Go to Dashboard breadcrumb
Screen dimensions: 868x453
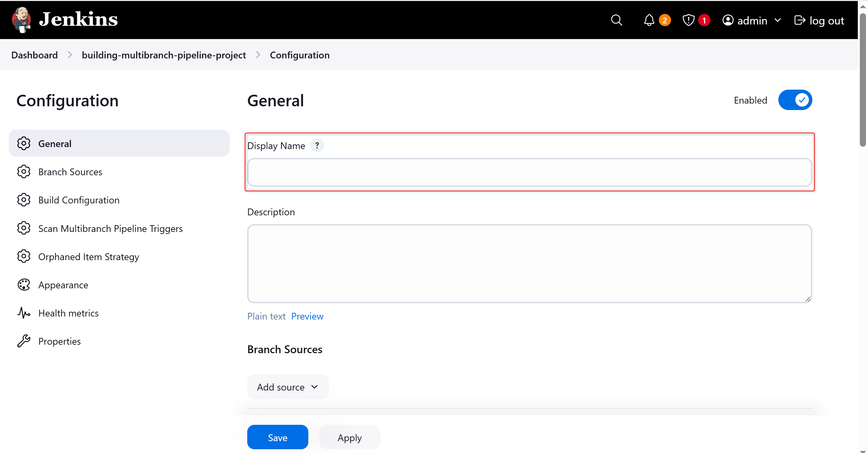[x=35, y=55]
